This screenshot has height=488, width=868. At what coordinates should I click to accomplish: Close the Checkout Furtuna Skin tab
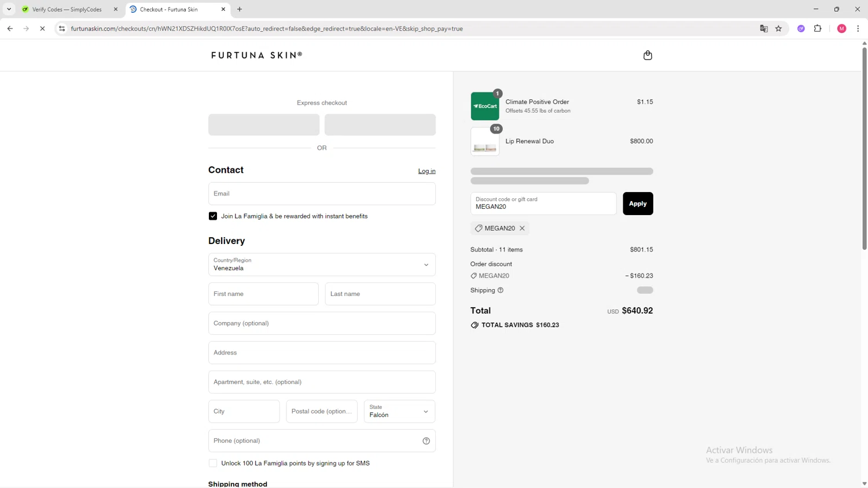[x=223, y=9]
